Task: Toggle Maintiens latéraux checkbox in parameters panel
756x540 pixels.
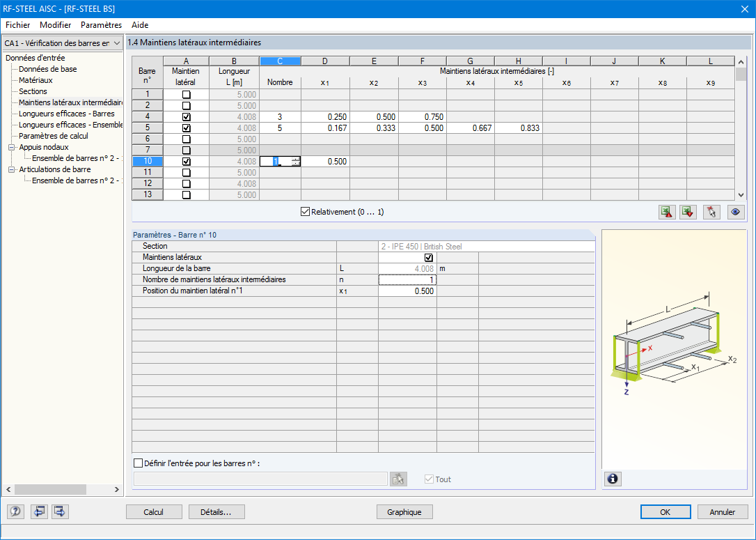Action: tap(429, 257)
